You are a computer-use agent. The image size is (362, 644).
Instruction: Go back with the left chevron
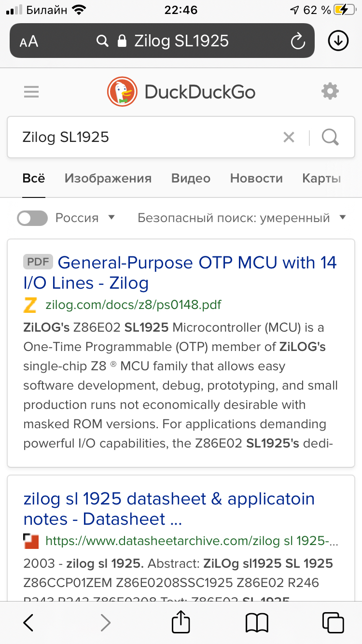click(29, 622)
